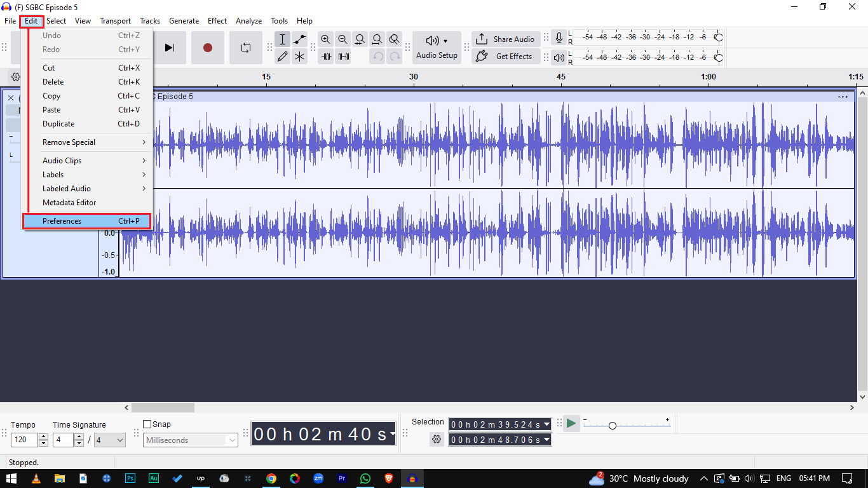Screen dimensions: 868x488
Task: Select the Draw (pencil) tool
Action: pyautogui.click(x=282, y=57)
